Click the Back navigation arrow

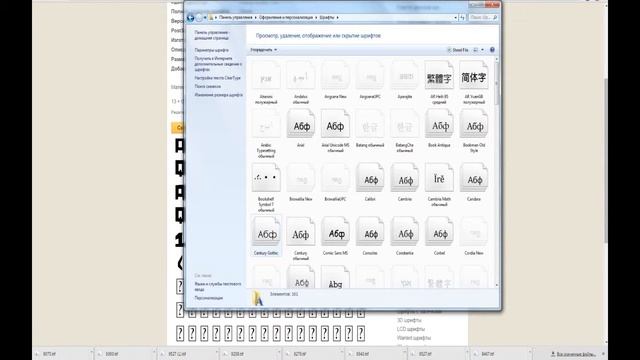191,18
